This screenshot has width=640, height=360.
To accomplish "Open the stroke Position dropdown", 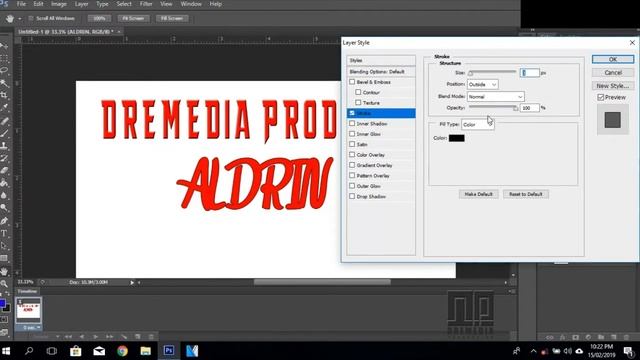I will click(x=482, y=84).
